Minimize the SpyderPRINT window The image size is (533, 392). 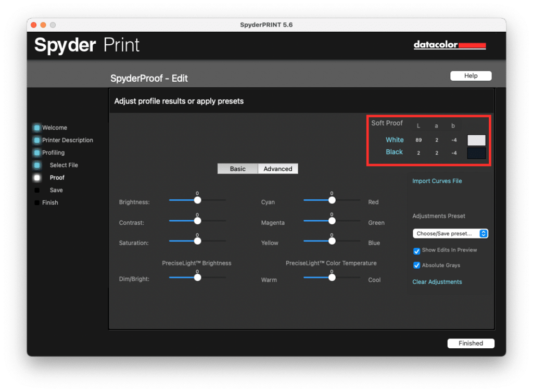click(43, 25)
